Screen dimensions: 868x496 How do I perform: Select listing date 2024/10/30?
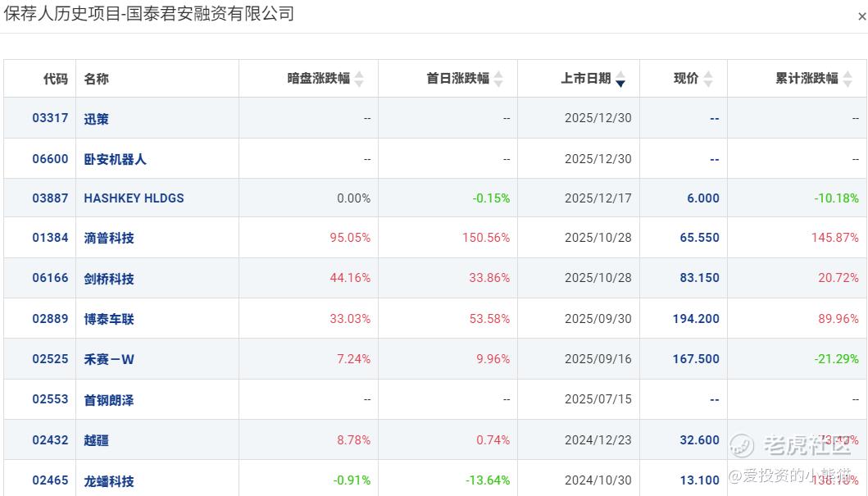pyautogui.click(x=598, y=480)
